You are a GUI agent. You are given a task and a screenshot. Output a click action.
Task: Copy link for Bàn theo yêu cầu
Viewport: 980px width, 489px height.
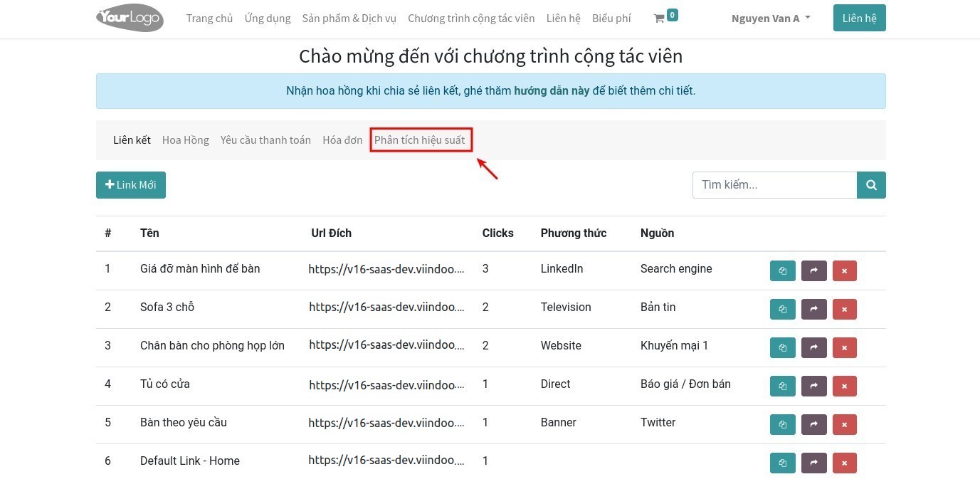point(783,425)
